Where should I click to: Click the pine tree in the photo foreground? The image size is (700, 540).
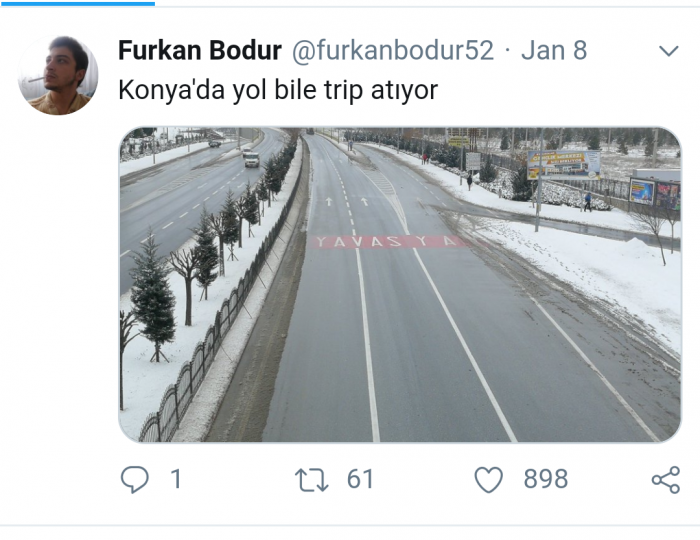pyautogui.click(x=153, y=299)
